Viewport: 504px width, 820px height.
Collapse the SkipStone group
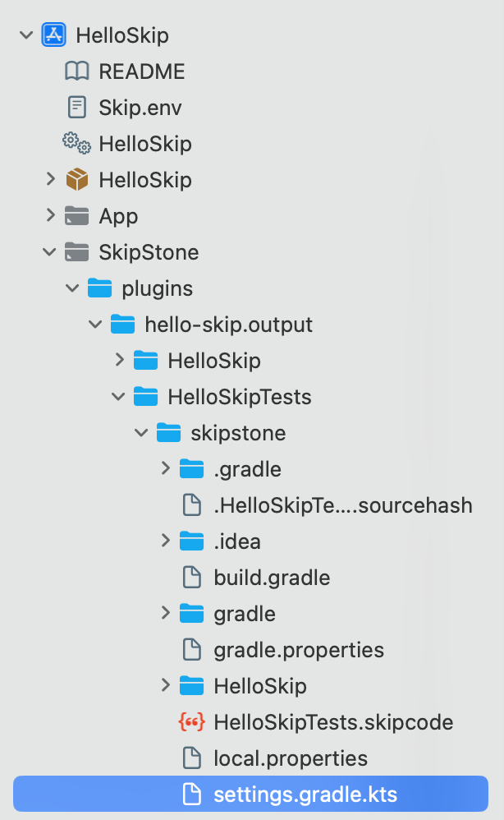coord(49,251)
